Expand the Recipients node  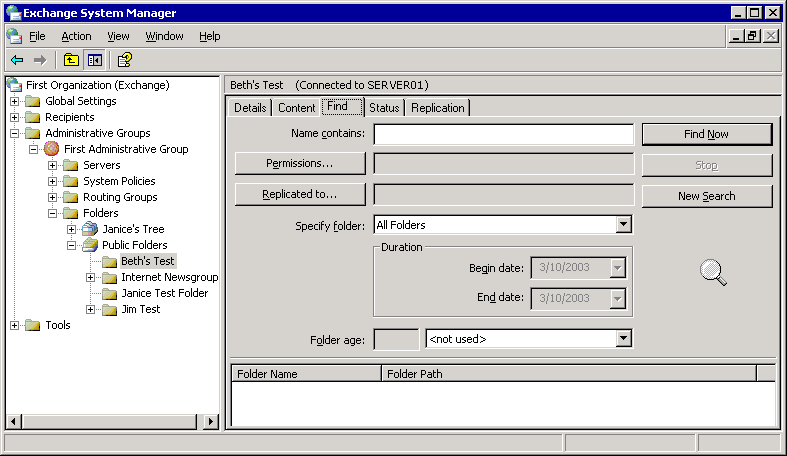coord(15,117)
